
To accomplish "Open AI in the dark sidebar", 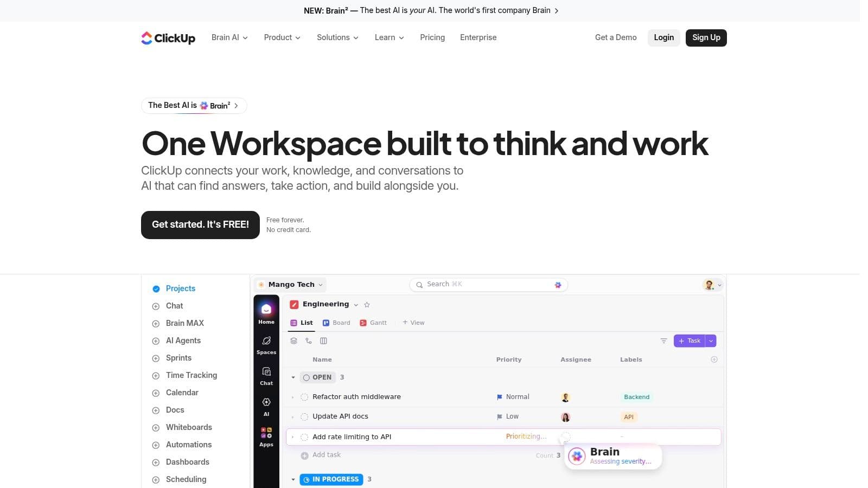I will point(266,406).
